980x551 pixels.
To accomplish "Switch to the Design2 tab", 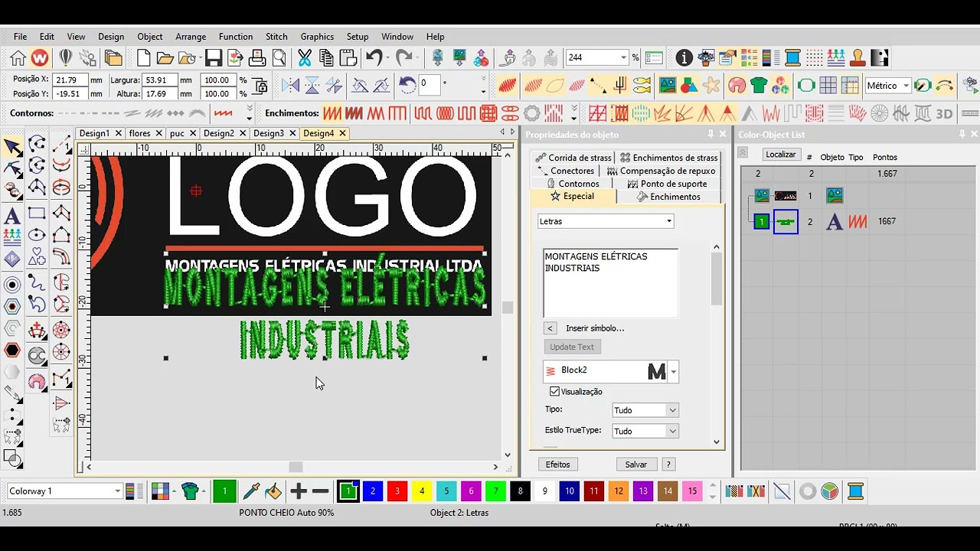I will tap(219, 133).
